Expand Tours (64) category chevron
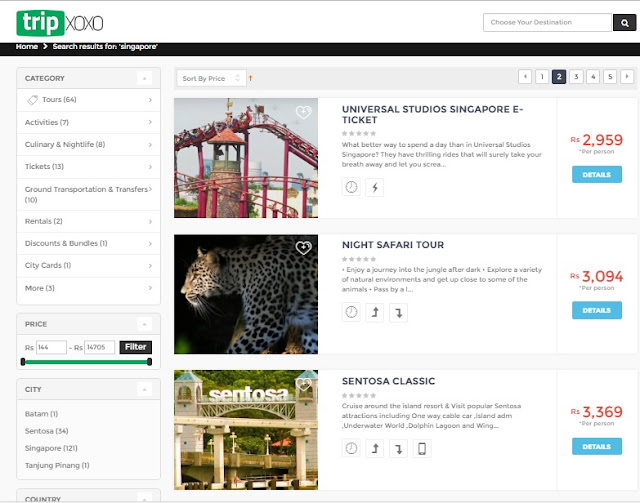 pos(150,100)
